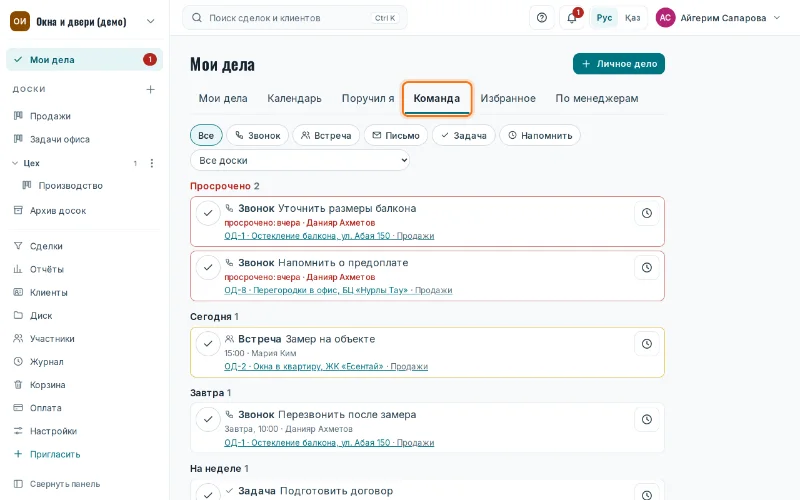The width and height of the screenshot is (800, 500).
Task: Switch to Поручил я tab
Action: click(368, 98)
